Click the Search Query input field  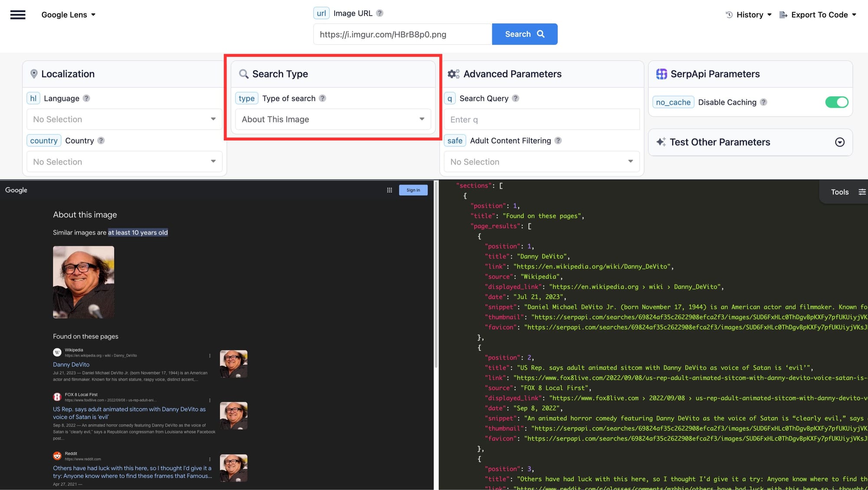541,120
